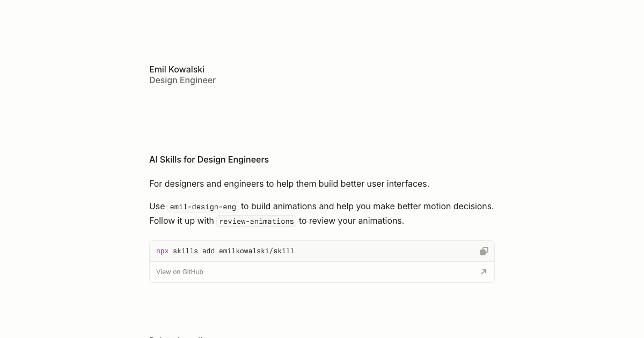Select the AI Skills for Design Engineers heading
644x338 pixels.
coord(209,159)
